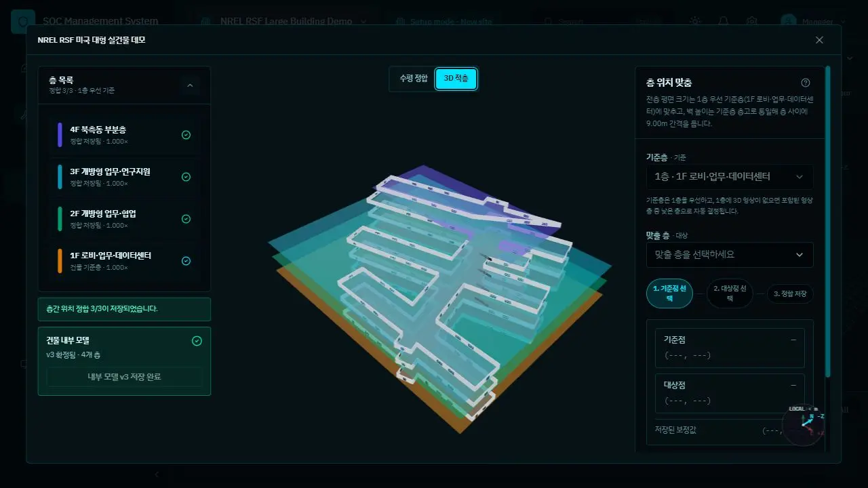Click the check icon on the 4F 북측동 부분층 row

tap(186, 135)
